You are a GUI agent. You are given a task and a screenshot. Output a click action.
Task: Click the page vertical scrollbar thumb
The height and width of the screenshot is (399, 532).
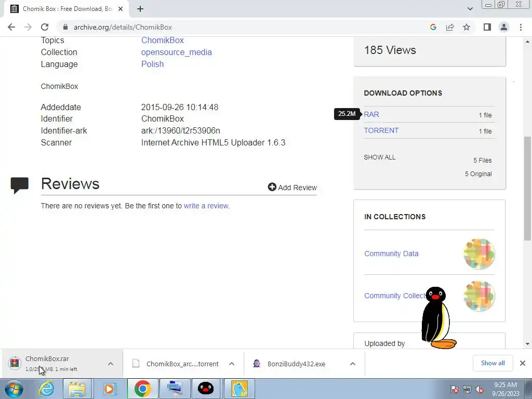(x=528, y=188)
